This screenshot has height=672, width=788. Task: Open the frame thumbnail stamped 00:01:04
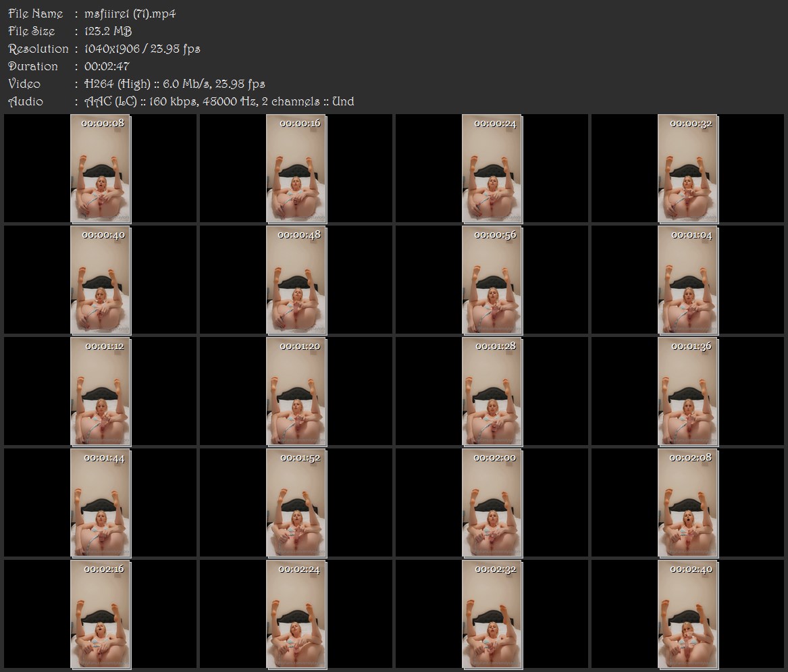(x=688, y=280)
